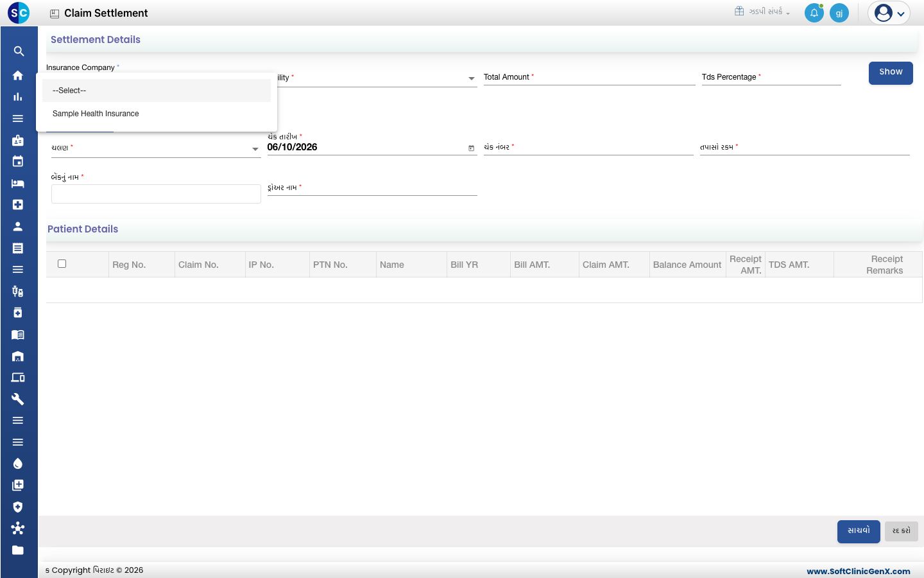
Task: Visit the www.SoftClinicGenX.com link
Action: pos(859,571)
